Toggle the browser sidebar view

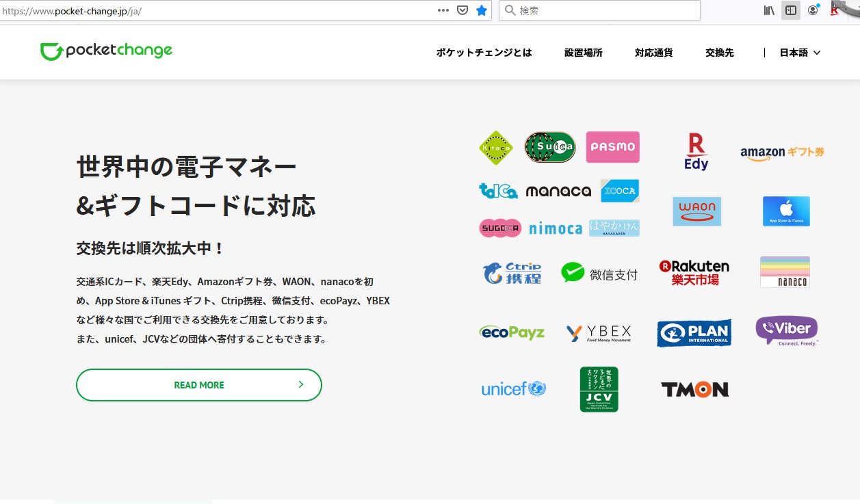[x=791, y=10]
